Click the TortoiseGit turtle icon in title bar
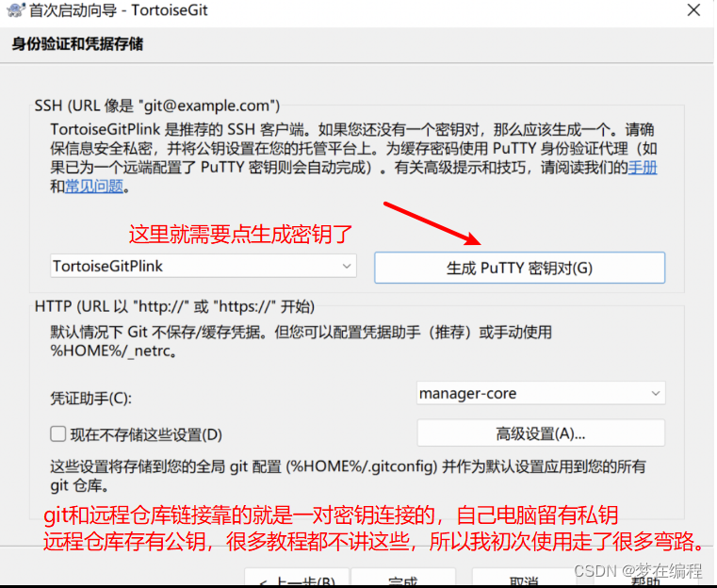The height and width of the screenshot is (588, 717). 16,9
